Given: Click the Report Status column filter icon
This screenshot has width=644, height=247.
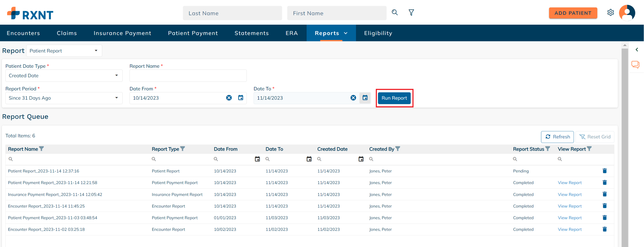Looking at the screenshot, I should [548, 149].
